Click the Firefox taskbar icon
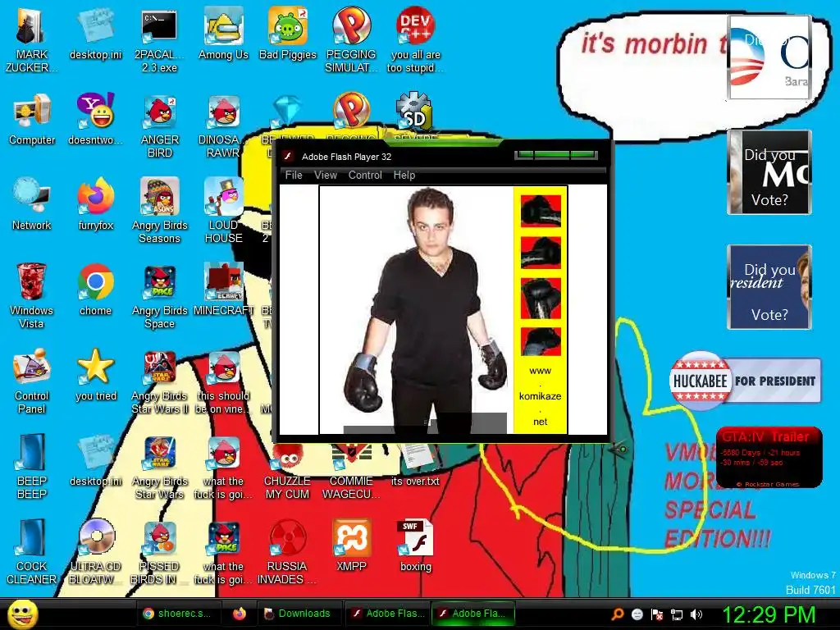 pos(240,614)
